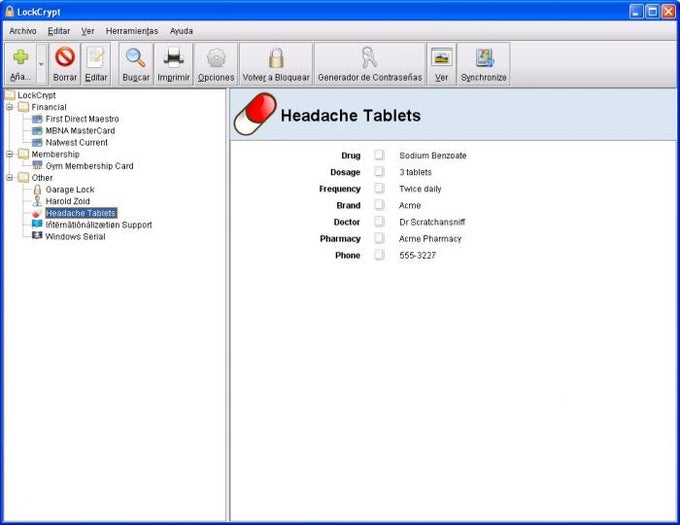Open Opciones gear settings
This screenshot has height=525, width=680.
tap(216, 64)
